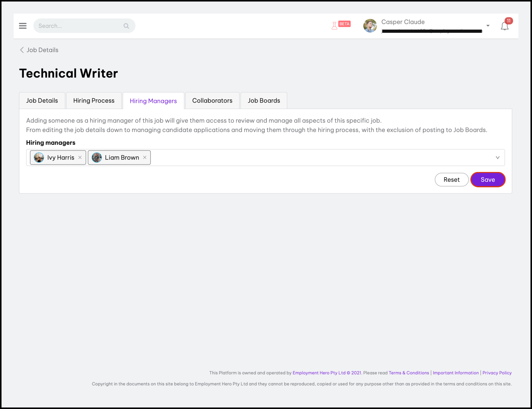
Task: Expand the user account dropdown arrow
Action: tap(488, 26)
